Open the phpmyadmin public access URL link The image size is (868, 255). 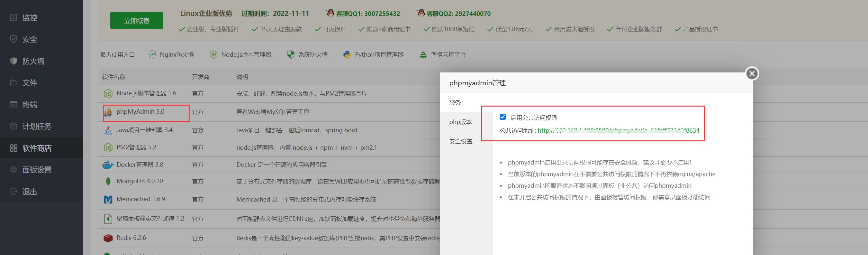click(x=618, y=130)
